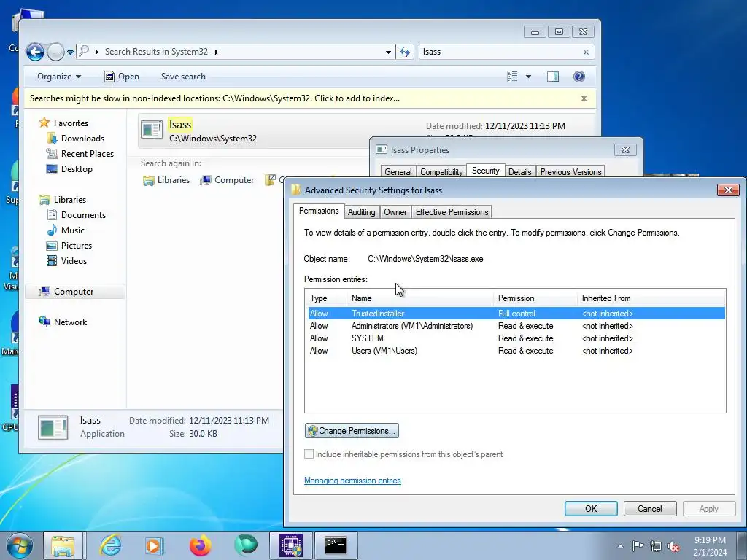Launch Firefox from taskbar

pyautogui.click(x=200, y=545)
